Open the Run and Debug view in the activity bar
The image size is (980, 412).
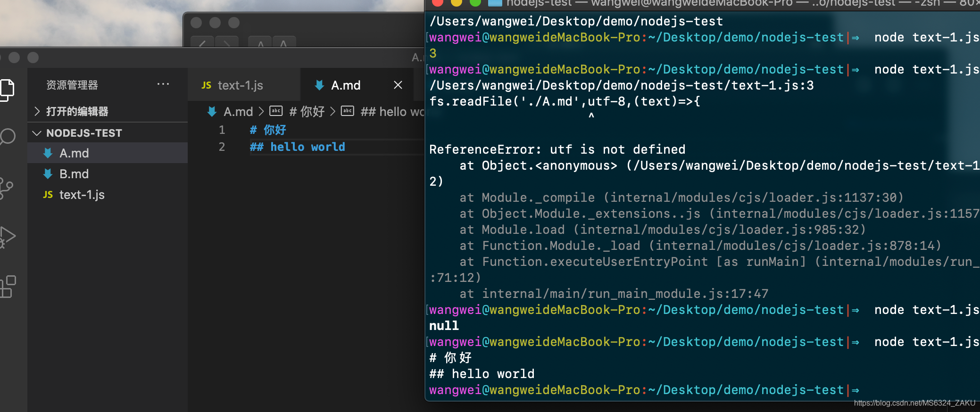[7, 237]
